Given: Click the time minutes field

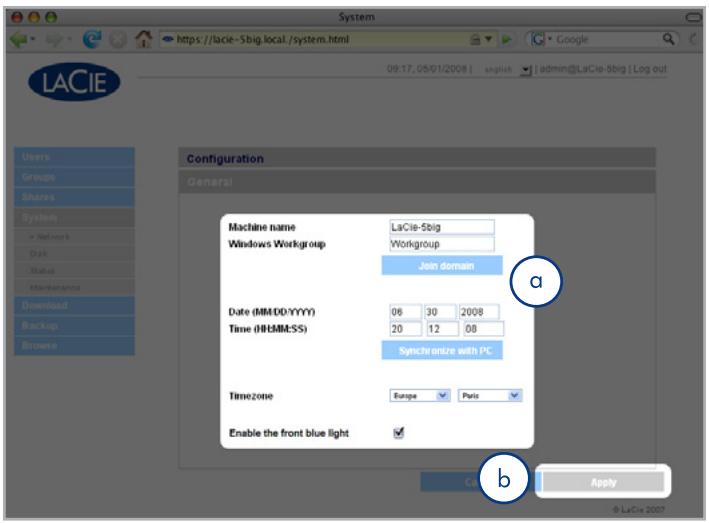Looking at the screenshot, I should coord(442,329).
